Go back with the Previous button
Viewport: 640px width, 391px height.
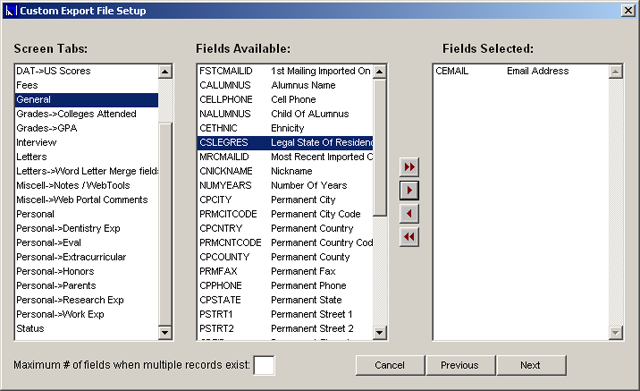point(460,365)
